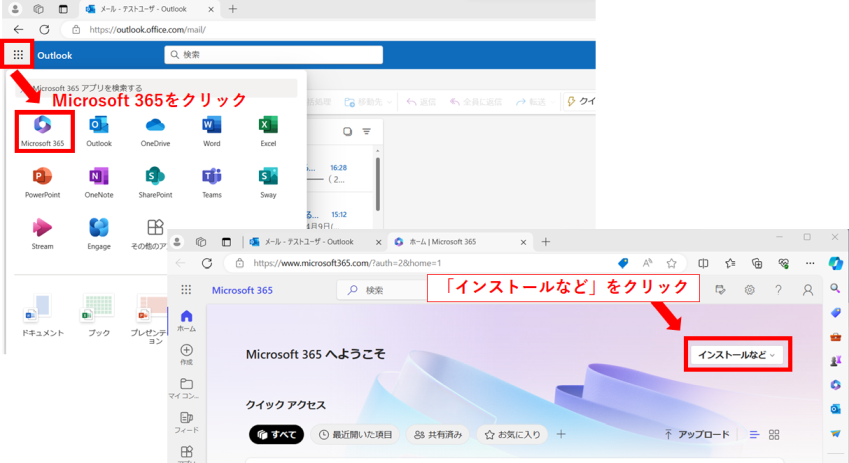Open the Stream app tile
Viewport: 849px width, 463px height.
(x=43, y=233)
